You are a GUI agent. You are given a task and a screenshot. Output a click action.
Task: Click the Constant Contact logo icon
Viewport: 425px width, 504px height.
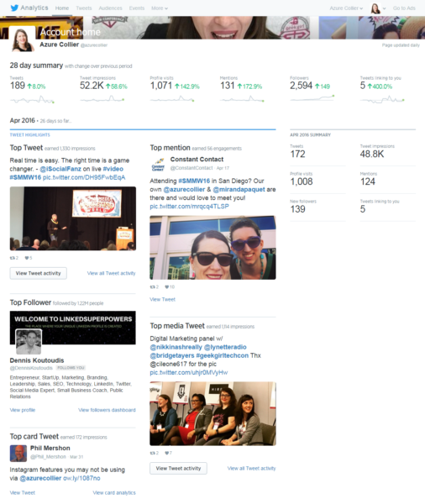tap(158, 165)
